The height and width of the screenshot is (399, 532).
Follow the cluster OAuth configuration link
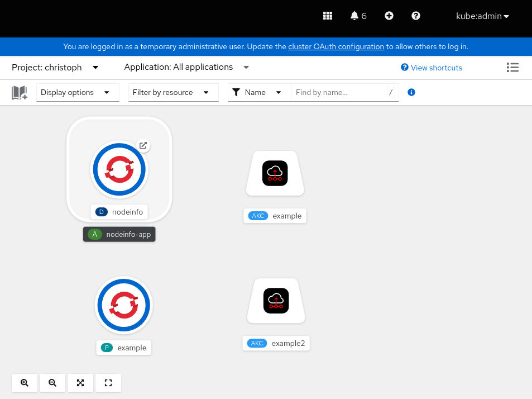click(x=336, y=46)
